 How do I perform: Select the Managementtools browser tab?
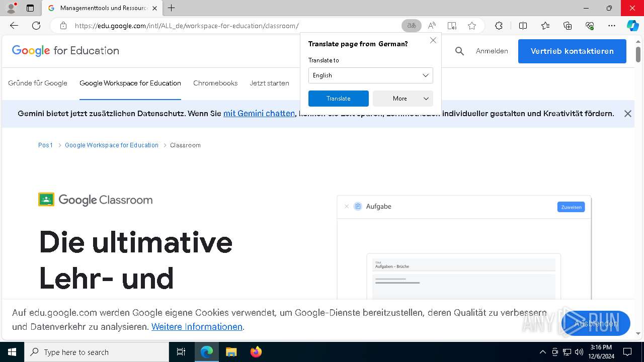click(102, 8)
